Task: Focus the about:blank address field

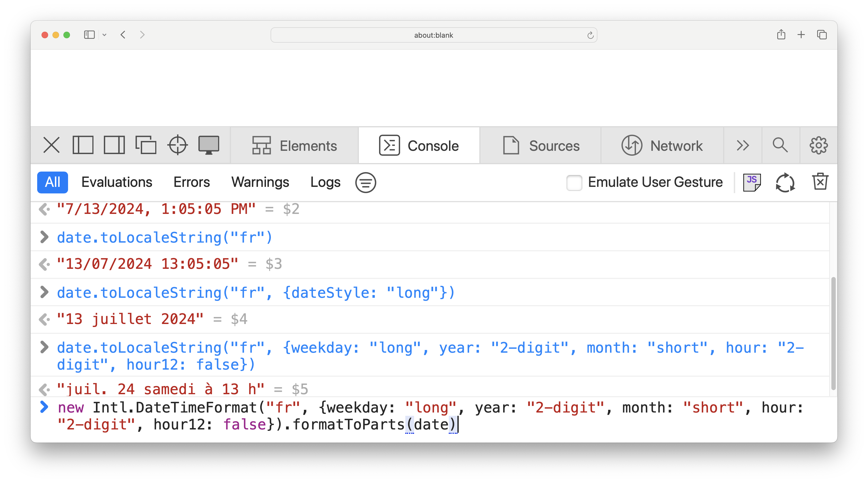Action: 434,35
